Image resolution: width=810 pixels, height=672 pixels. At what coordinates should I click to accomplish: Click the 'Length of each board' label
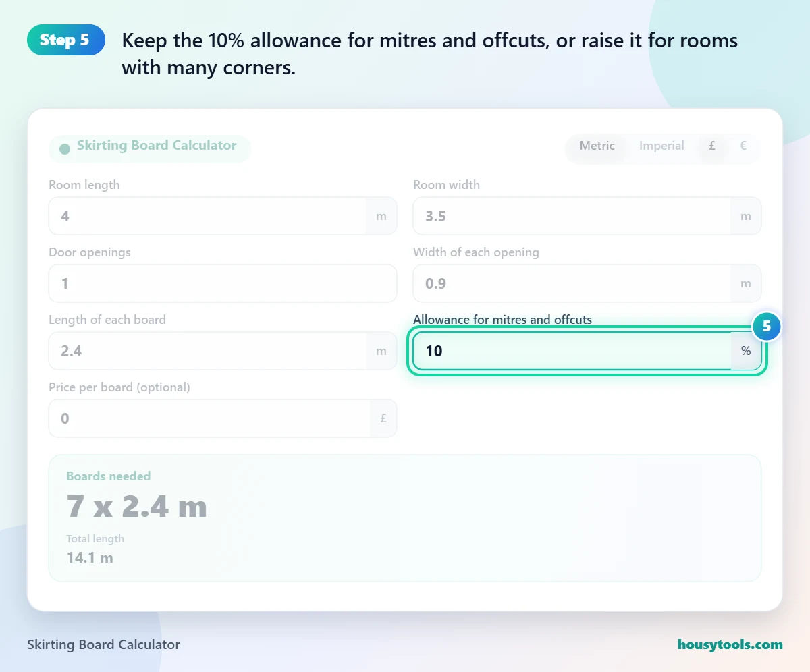[x=107, y=320]
